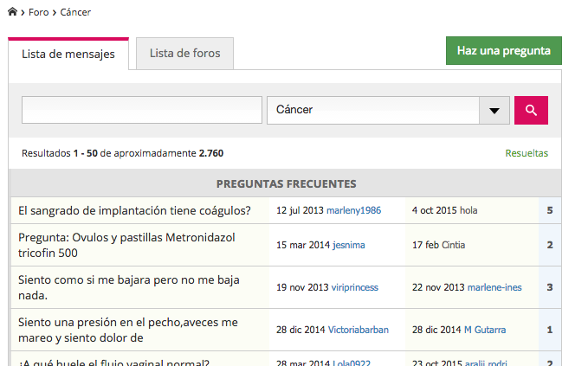Click Haz una pregunta button

[504, 50]
